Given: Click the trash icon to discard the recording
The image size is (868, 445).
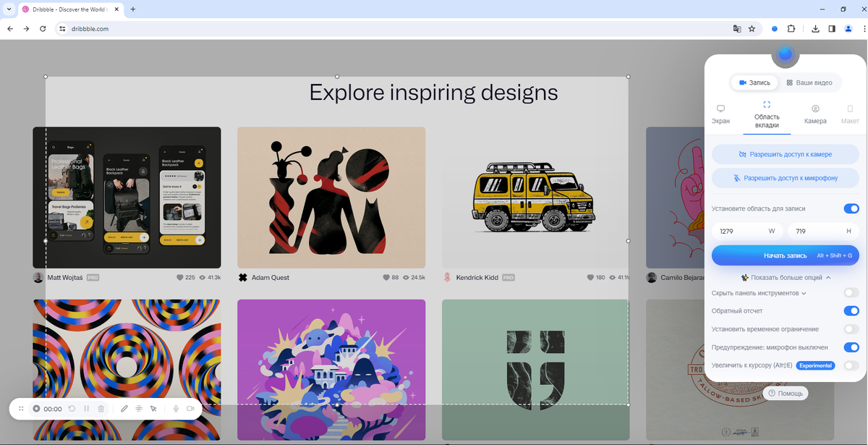Looking at the screenshot, I should 101,409.
